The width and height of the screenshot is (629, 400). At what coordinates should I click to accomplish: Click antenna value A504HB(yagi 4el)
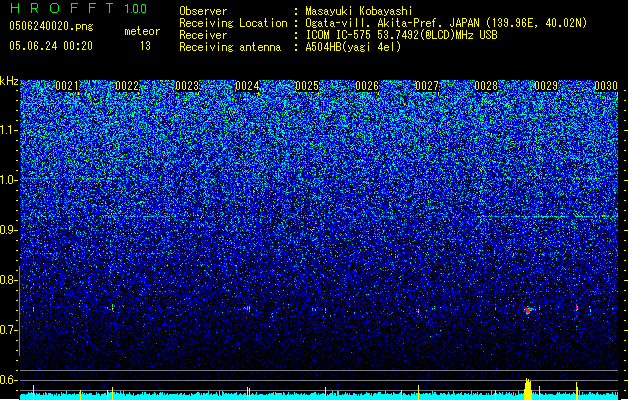click(x=353, y=47)
